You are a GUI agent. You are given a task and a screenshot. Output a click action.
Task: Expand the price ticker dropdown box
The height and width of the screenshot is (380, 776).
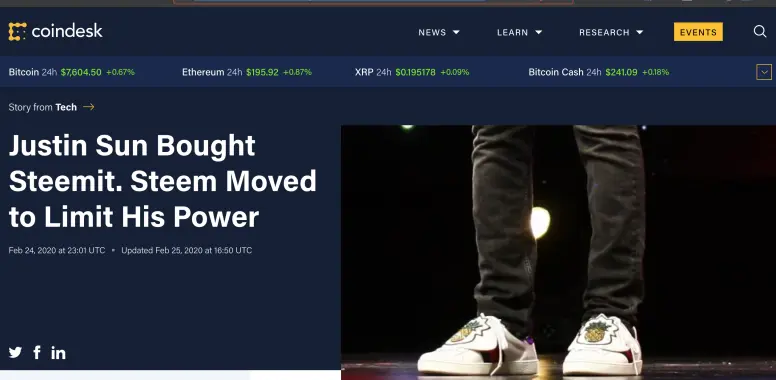pyautogui.click(x=764, y=72)
